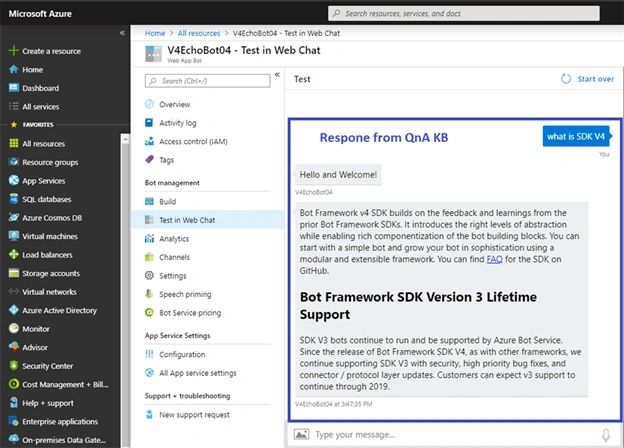Screen dimensions: 624x448
Task: Open On-premises Data Gateways icon
Action: pyautogui.click(x=14, y=439)
